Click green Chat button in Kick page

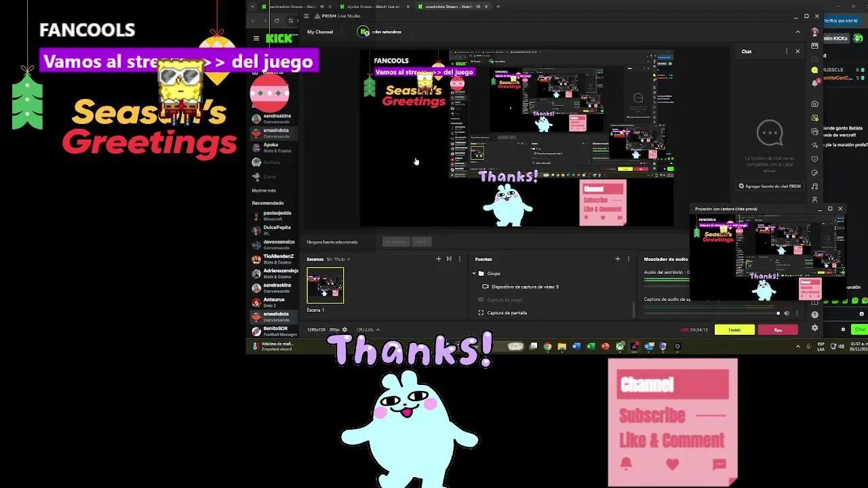click(x=860, y=329)
